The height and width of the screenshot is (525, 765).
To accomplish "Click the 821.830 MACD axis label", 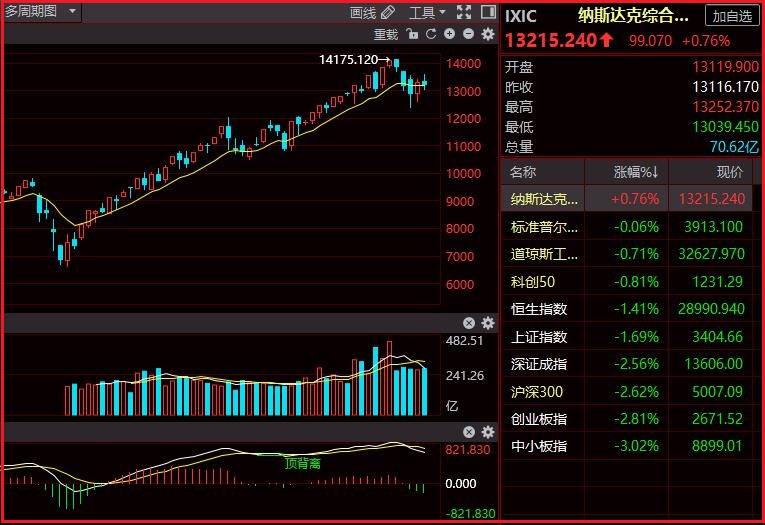I will (467, 449).
